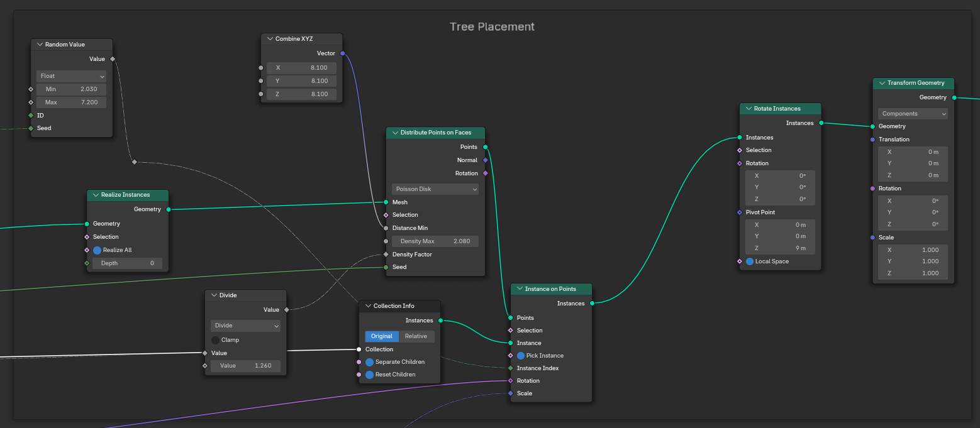
Task: Click Rotate Instances Instances input socket
Action: pos(739,138)
